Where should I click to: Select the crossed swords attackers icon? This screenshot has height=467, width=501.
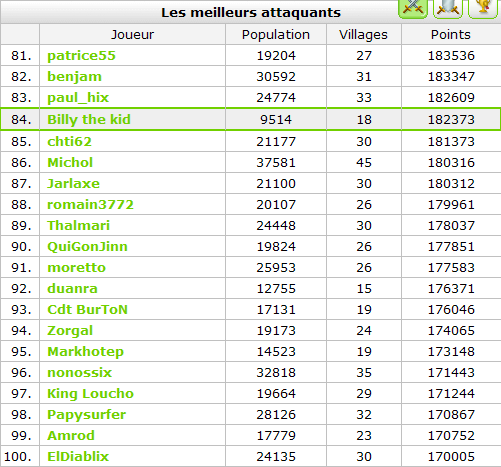click(413, 8)
